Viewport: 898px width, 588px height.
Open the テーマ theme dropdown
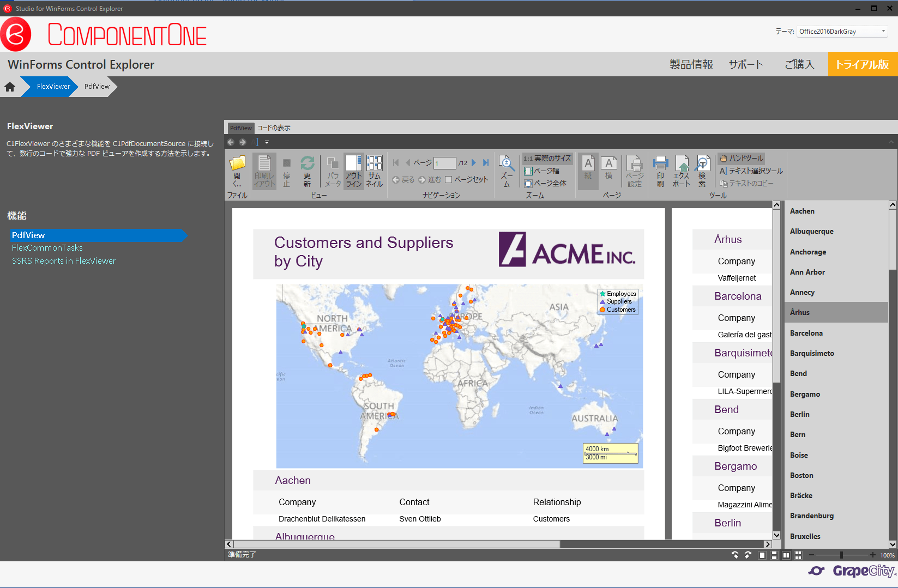[884, 31]
